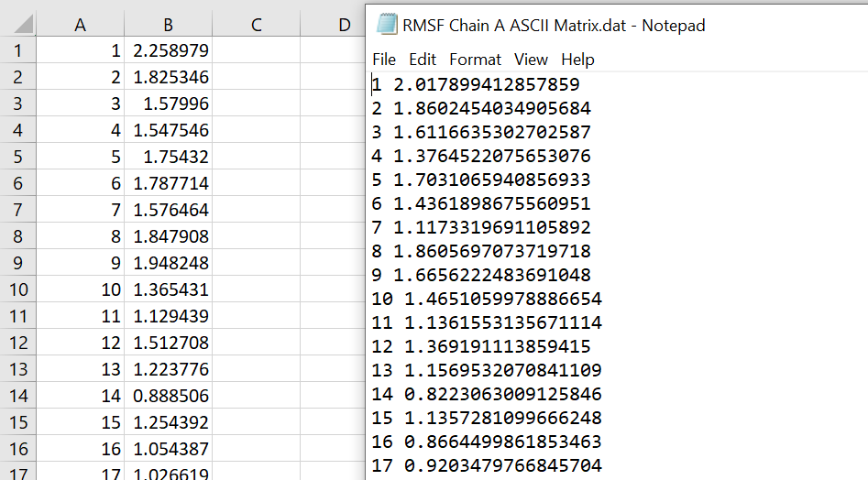The image size is (868, 480).
Task: Select the row 14 header in the spreadsheet
Action: (17, 397)
